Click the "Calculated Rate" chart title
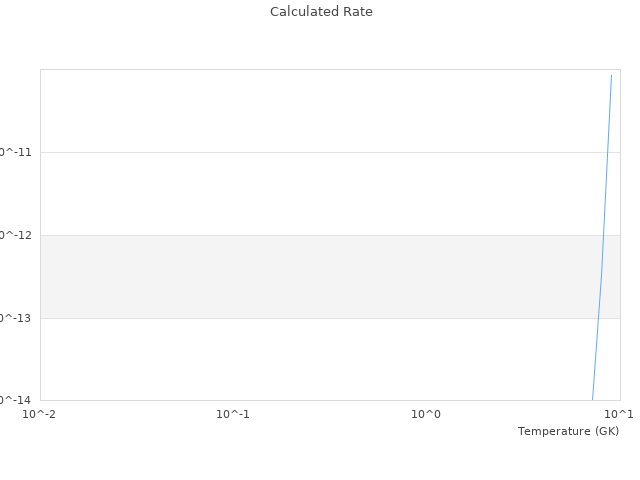Image resolution: width=640 pixels, height=480 pixels. pos(320,12)
